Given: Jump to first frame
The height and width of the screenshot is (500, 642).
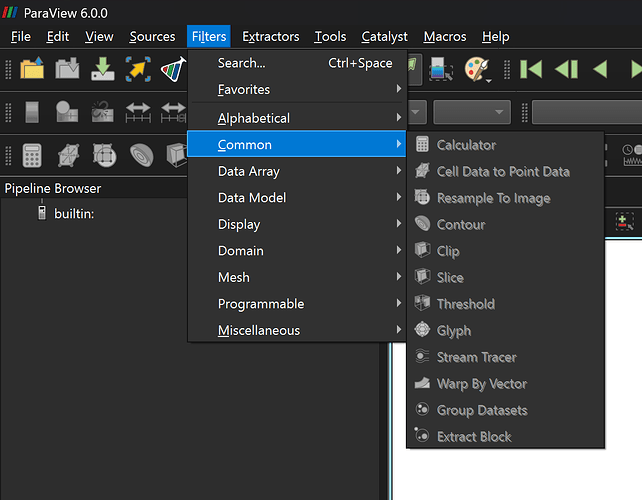Looking at the screenshot, I should 531,69.
